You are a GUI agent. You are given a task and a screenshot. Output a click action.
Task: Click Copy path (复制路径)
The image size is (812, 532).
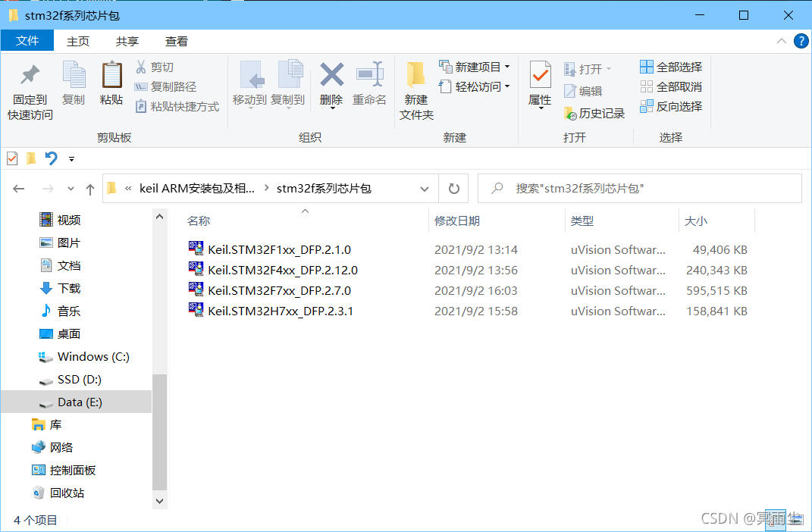coord(166,86)
